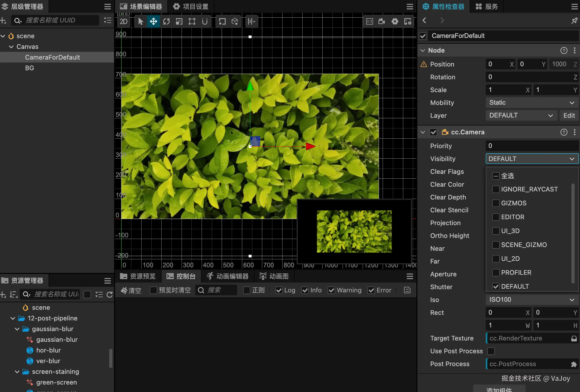Pick the arrow select tool in scene toolbar
The image size is (580, 392).
coord(141,21)
